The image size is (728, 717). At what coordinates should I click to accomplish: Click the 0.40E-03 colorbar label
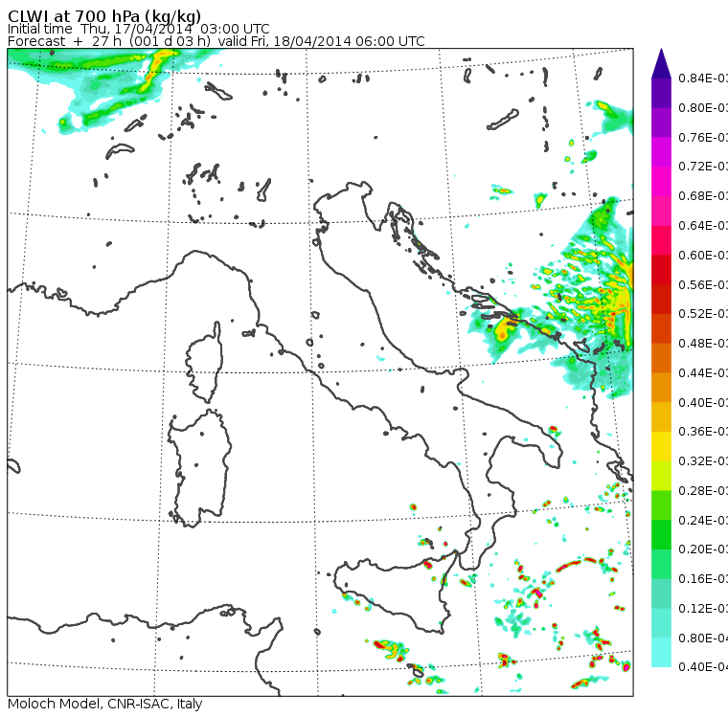703,402
